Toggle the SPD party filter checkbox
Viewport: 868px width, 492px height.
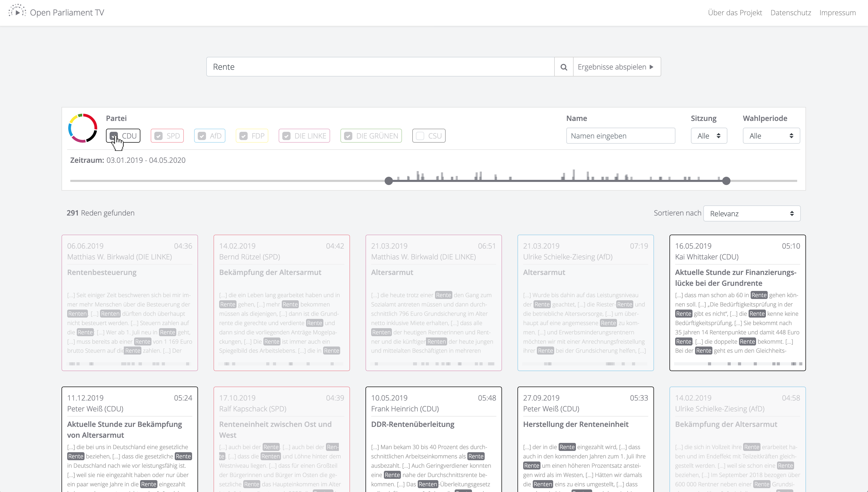tap(158, 136)
